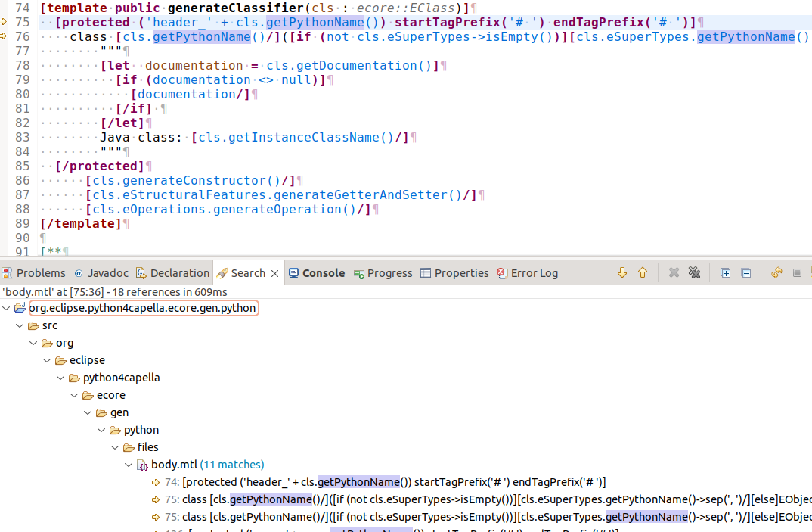Open the line 74 protected header match

coord(393,482)
